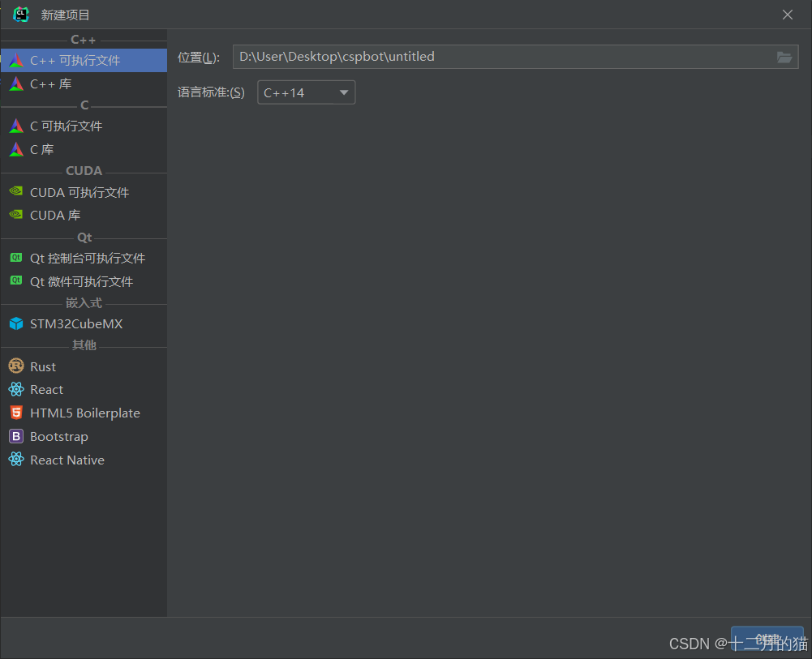Click the blue cube STM32CubeMX icon
The width and height of the screenshot is (812, 659).
click(x=16, y=323)
